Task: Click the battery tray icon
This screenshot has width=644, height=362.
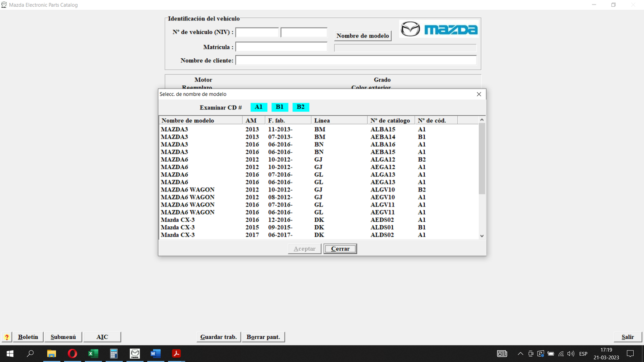Action: (x=551, y=354)
